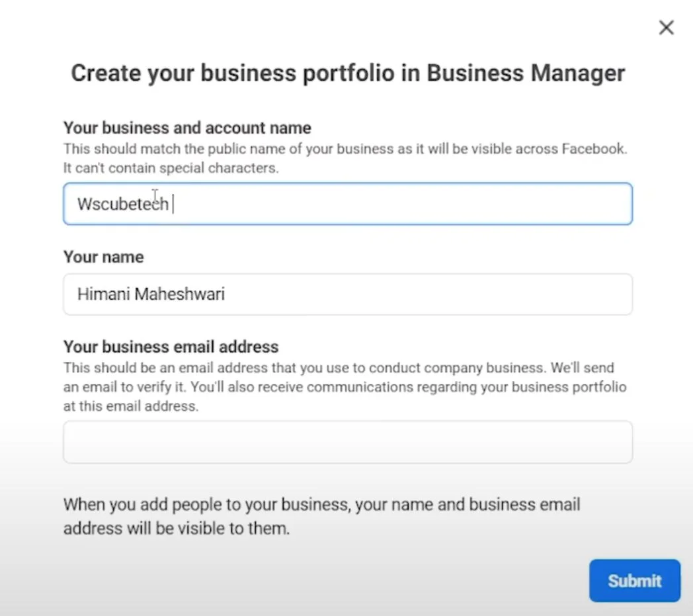The height and width of the screenshot is (616, 693).
Task: Click the 'Your business and account name' label
Action: coord(187,128)
